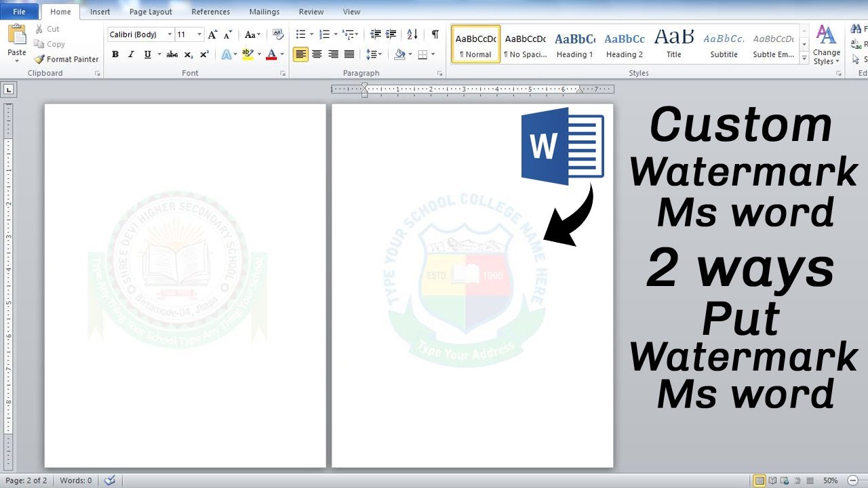Switch to Outline view
868x488 pixels.
coord(797,481)
